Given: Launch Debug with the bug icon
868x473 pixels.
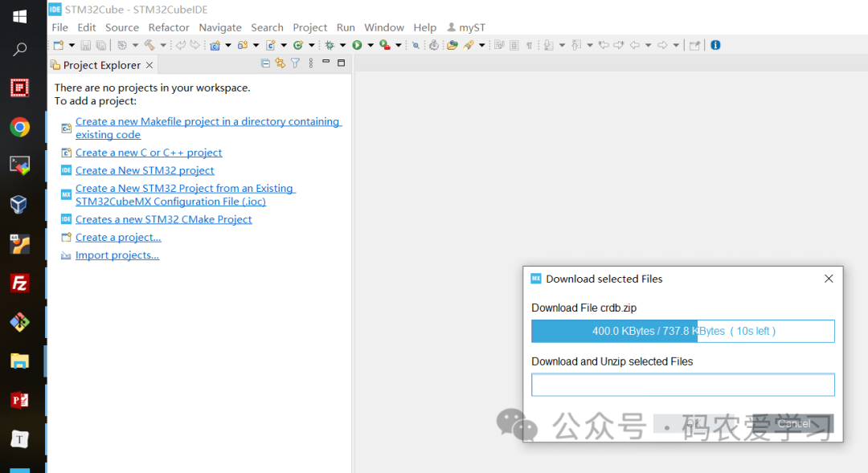Looking at the screenshot, I should coord(330,45).
